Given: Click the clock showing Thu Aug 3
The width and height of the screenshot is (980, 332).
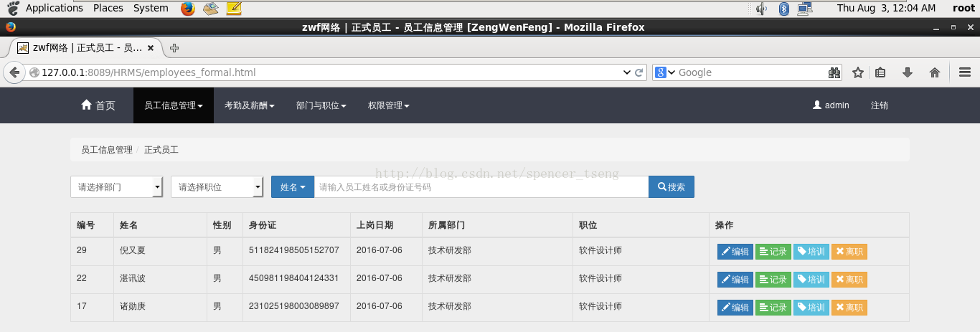Looking at the screenshot, I should (x=886, y=9).
